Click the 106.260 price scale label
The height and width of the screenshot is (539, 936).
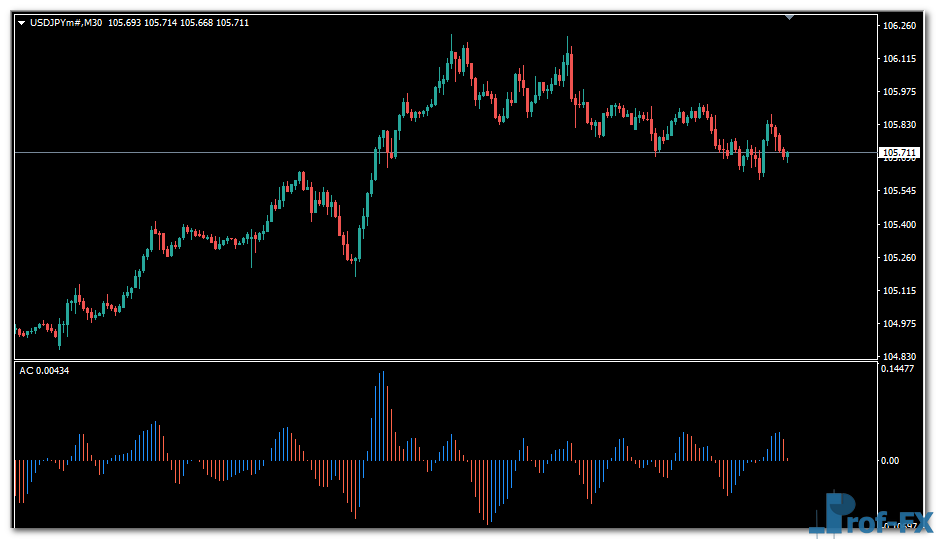900,26
